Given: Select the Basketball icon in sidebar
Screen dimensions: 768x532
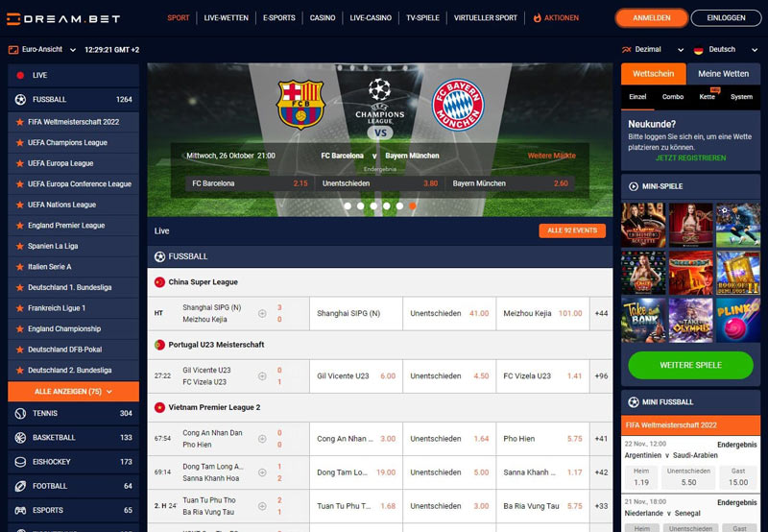Looking at the screenshot, I should point(20,438).
